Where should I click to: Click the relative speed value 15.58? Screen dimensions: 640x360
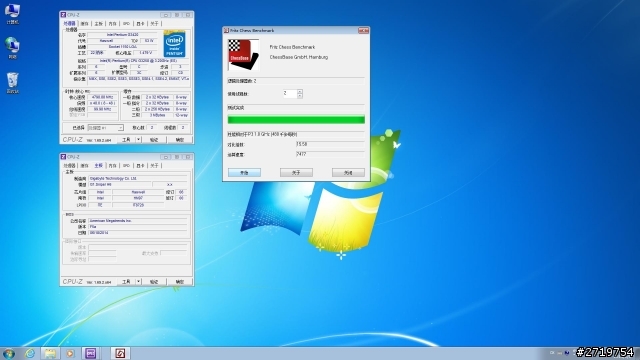pos(330,144)
